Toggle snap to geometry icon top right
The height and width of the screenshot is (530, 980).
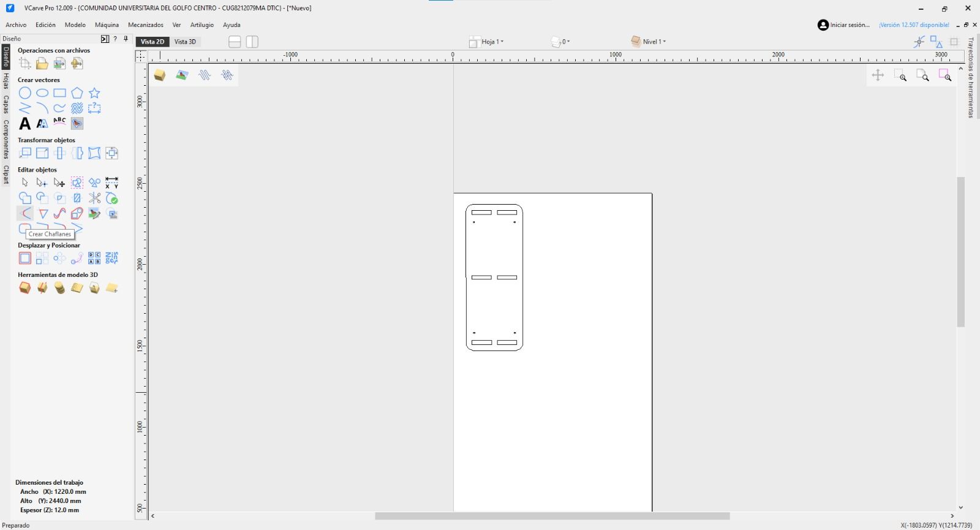click(x=919, y=42)
